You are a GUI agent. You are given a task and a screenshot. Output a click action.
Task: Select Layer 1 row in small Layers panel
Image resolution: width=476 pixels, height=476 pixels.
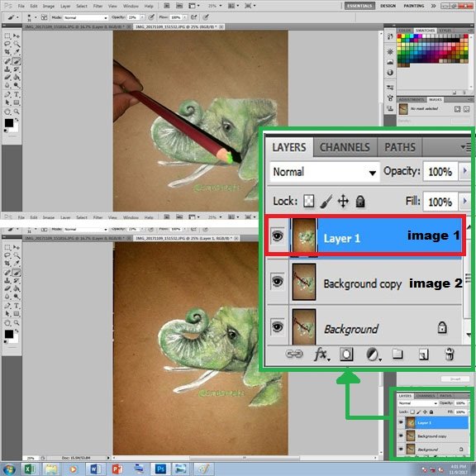(x=433, y=422)
